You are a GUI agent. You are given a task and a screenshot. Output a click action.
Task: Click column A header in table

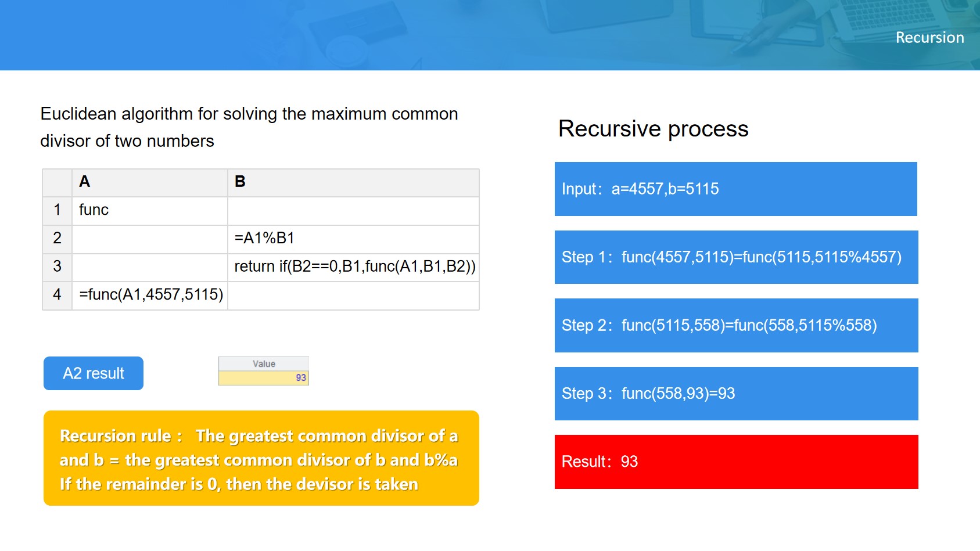(x=149, y=182)
